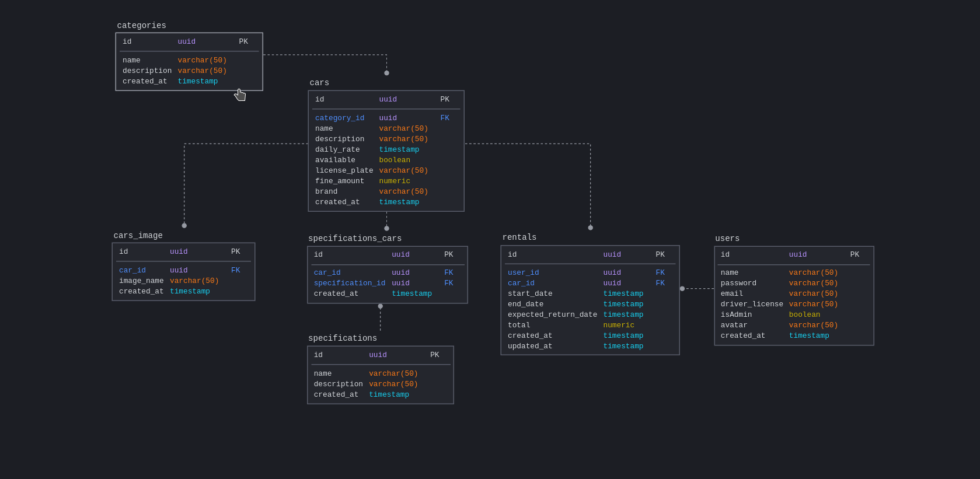
Task: Click numeric type of fine_amount
Action: pyautogui.click(x=395, y=181)
